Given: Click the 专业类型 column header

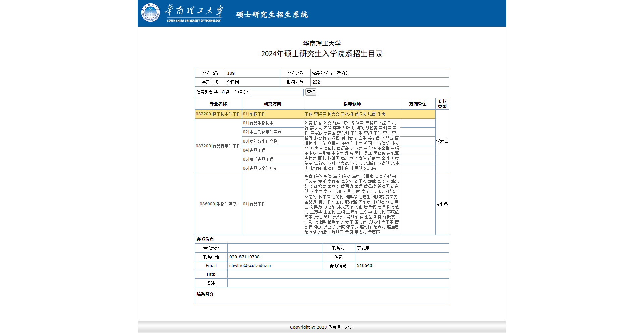Looking at the screenshot, I should (x=442, y=104).
